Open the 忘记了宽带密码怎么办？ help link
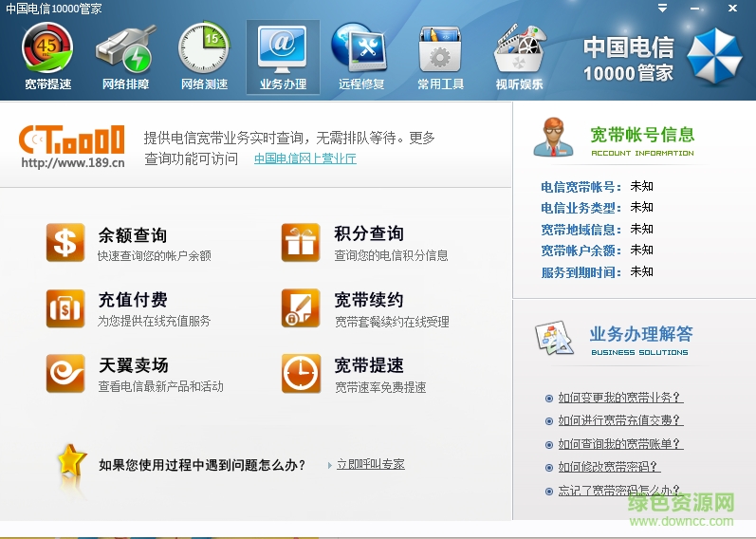Screen dimensions: 756x539 click(x=620, y=491)
